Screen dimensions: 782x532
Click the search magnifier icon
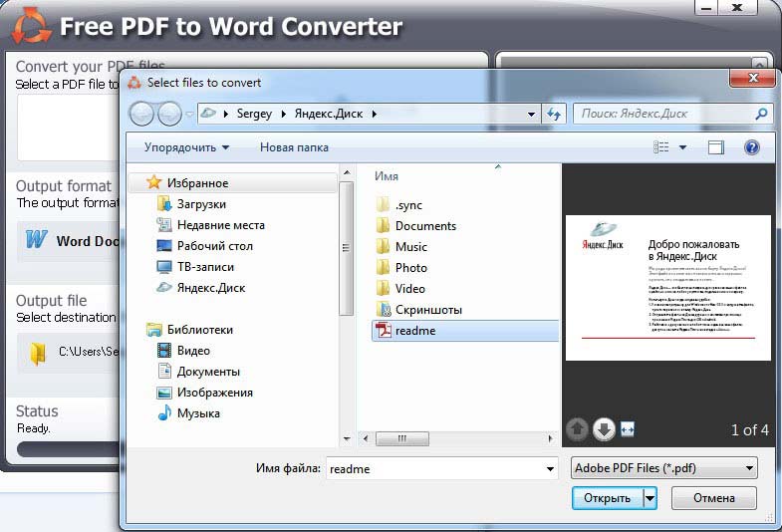tap(761, 115)
